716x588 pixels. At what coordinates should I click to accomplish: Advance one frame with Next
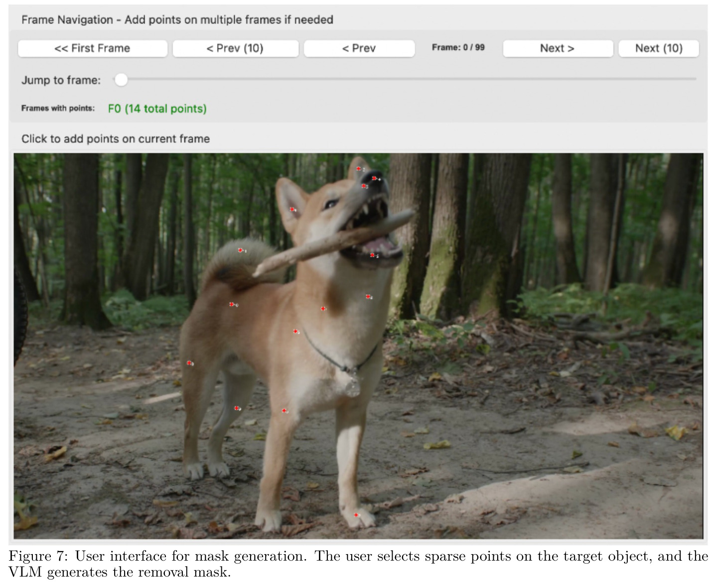pos(558,48)
